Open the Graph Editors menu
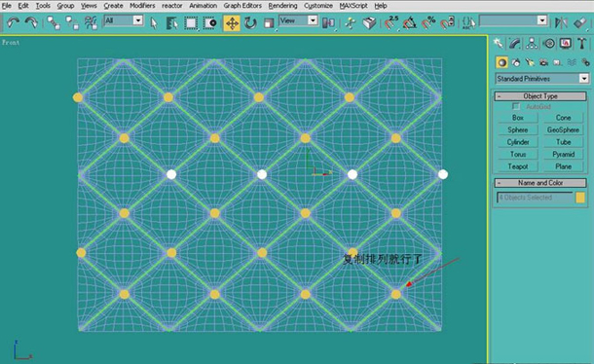 [242, 6]
